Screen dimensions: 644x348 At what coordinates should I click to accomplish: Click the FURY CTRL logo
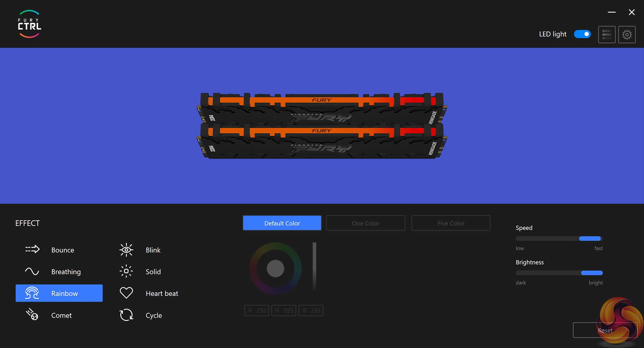30,24
